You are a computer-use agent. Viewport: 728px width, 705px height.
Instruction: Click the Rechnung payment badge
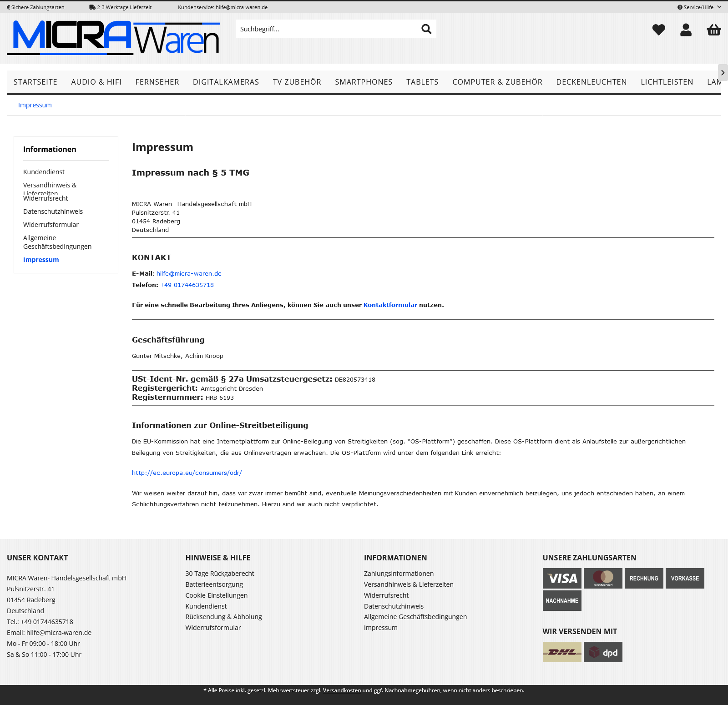pyautogui.click(x=644, y=578)
